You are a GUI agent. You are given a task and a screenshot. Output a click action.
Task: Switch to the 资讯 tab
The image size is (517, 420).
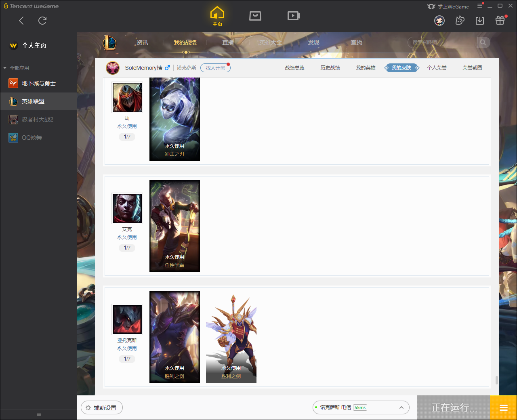pos(142,42)
